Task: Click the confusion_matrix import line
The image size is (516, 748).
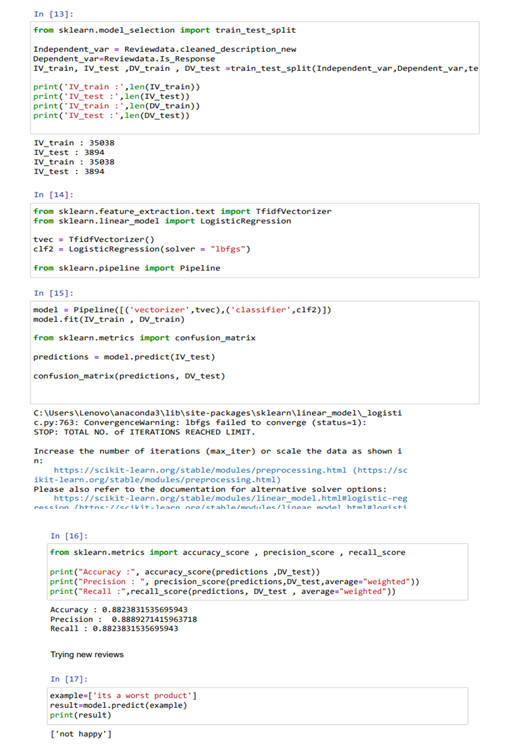Action: pyautogui.click(x=144, y=338)
